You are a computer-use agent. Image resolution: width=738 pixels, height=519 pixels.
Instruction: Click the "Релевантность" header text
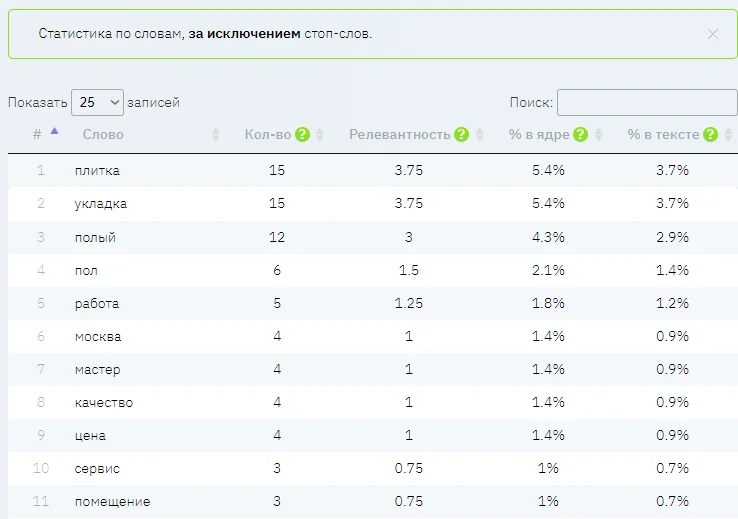(x=399, y=135)
